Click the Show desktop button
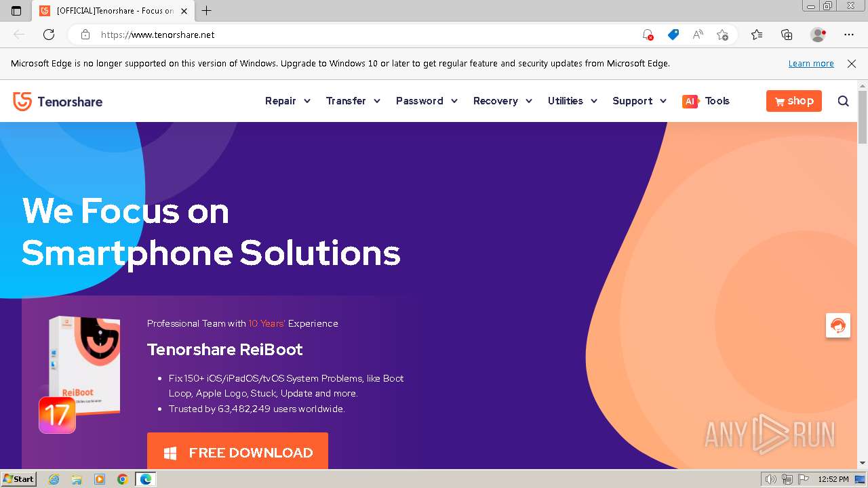Image resolution: width=868 pixels, height=488 pixels. [860, 479]
